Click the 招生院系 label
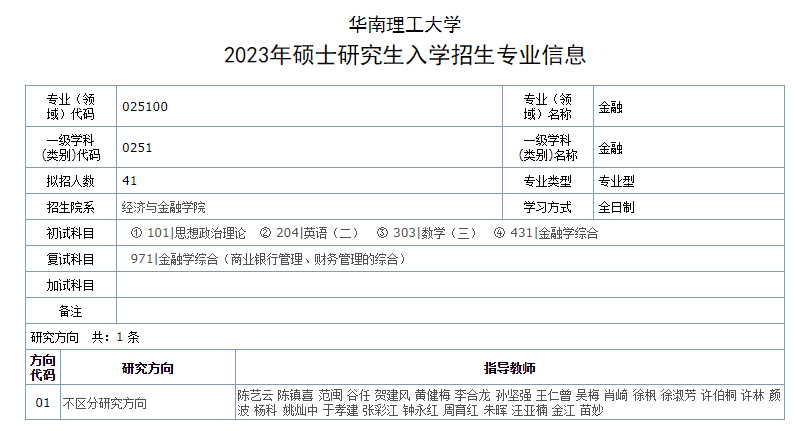Image resolution: width=795 pixels, height=431 pixels. point(71,207)
